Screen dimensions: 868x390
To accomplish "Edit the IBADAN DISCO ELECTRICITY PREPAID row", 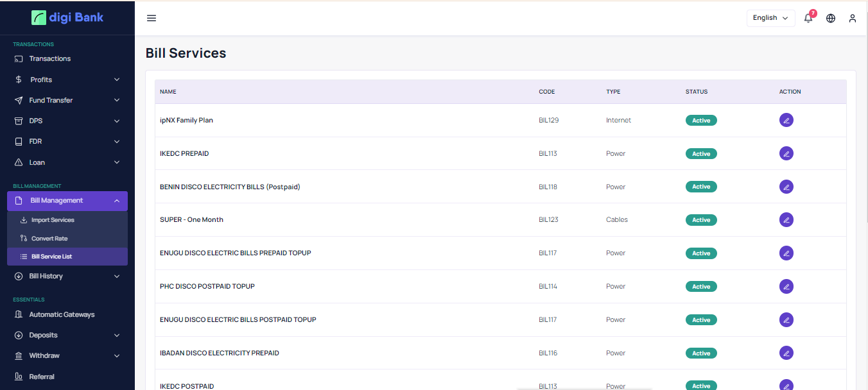I will 786,353.
